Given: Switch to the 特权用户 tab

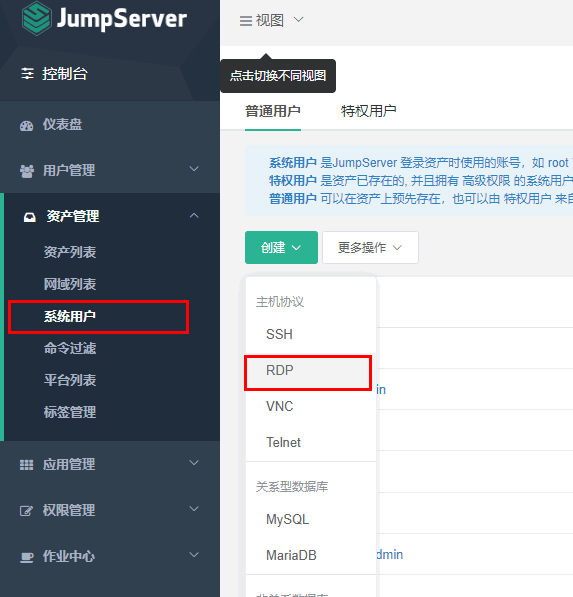Looking at the screenshot, I should pos(369,111).
